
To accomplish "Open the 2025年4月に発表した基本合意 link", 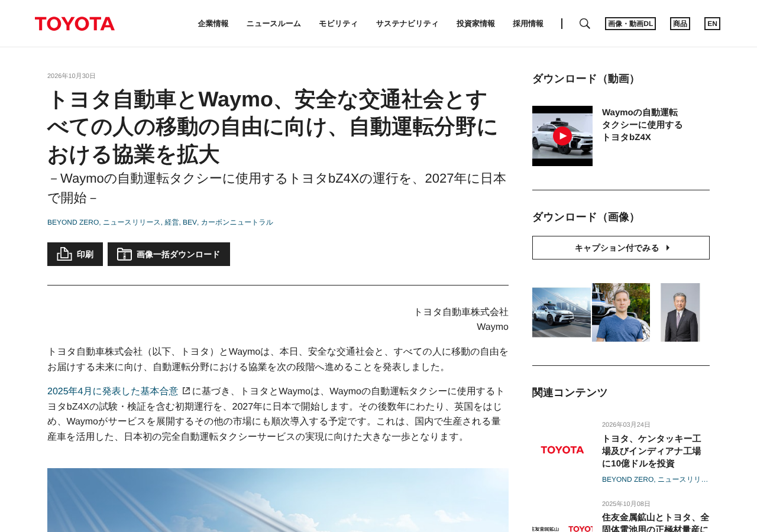I will 113,391.
